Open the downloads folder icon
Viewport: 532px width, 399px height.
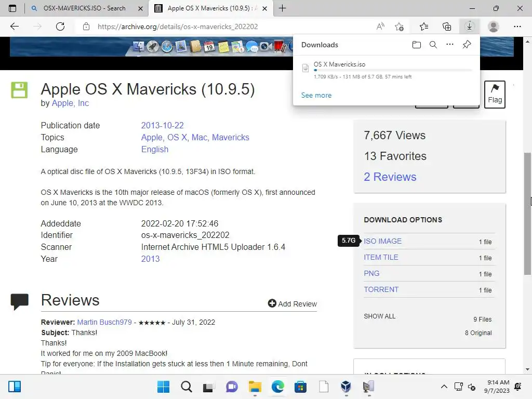point(416,45)
